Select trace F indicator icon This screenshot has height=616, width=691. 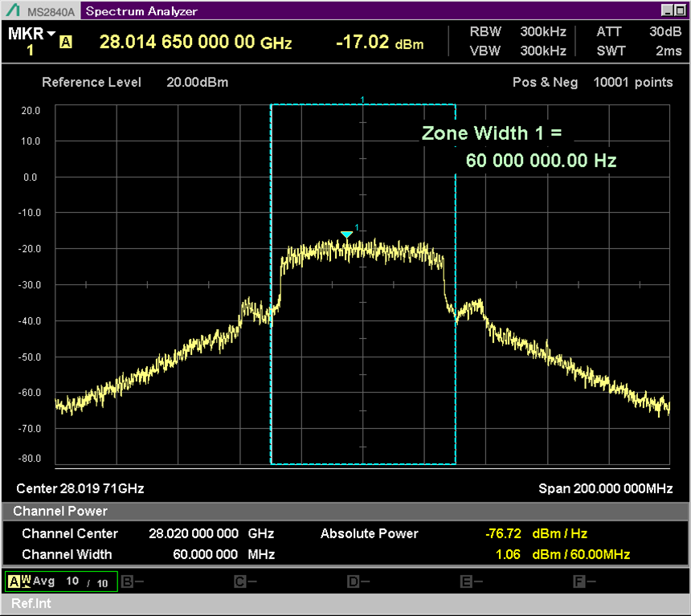click(579, 581)
